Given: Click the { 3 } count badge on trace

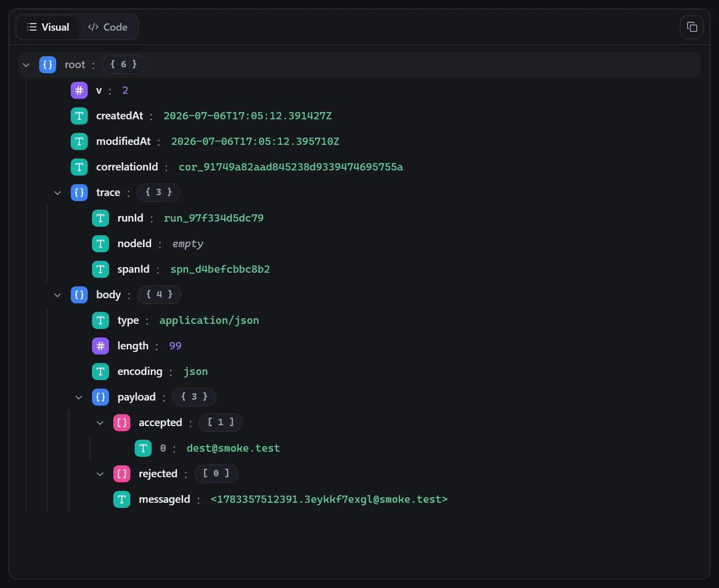Looking at the screenshot, I should 158,193.
